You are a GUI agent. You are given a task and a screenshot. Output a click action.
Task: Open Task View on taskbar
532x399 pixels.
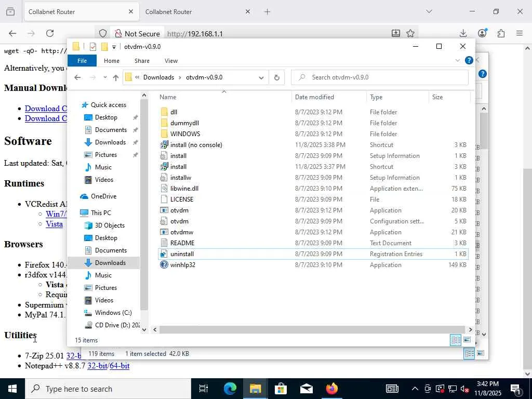204,389
